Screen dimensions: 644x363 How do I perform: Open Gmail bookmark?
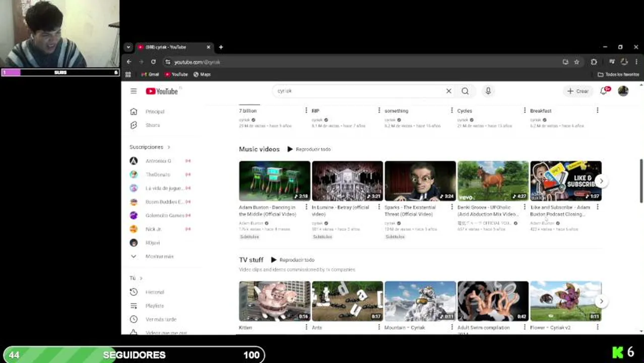150,74
